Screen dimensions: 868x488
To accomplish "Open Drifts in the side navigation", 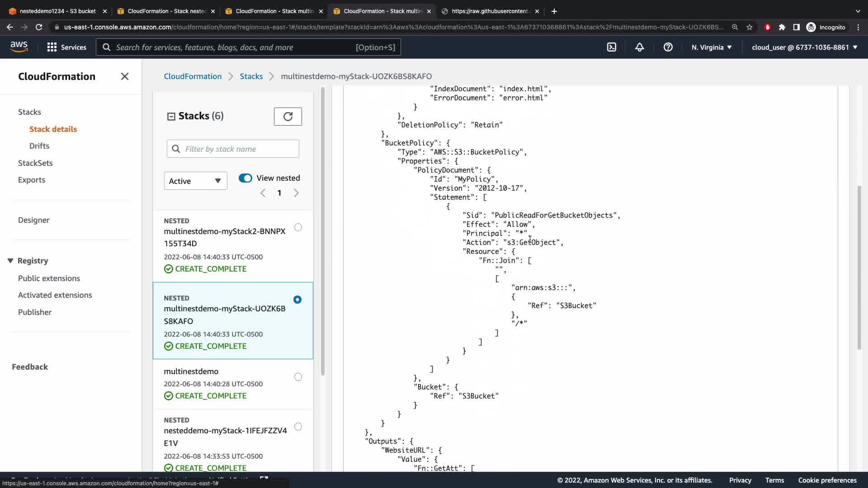I will 39,146.
